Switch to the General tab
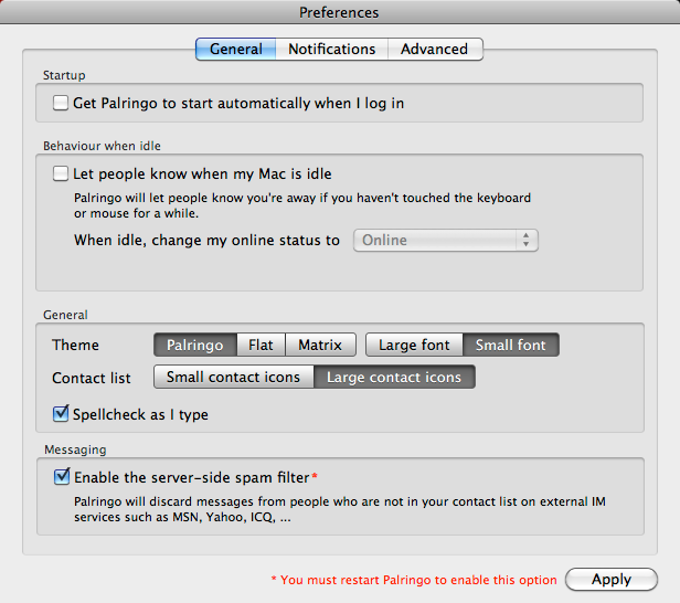This screenshot has height=603, width=680. [236, 49]
